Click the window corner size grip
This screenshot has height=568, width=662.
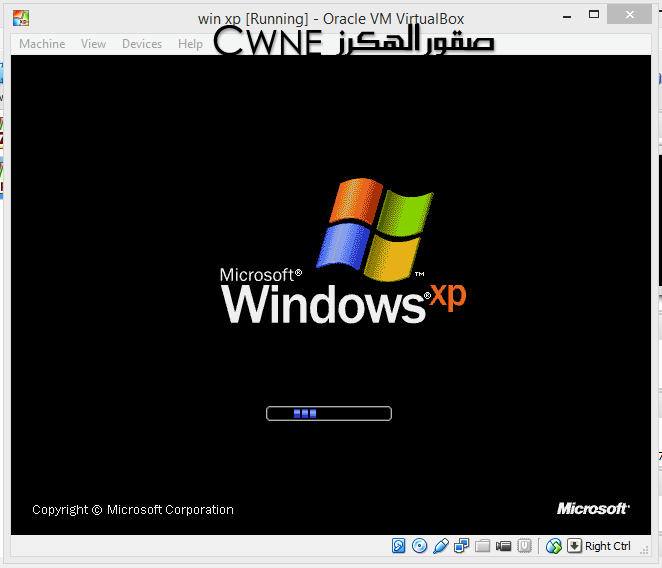click(644, 549)
